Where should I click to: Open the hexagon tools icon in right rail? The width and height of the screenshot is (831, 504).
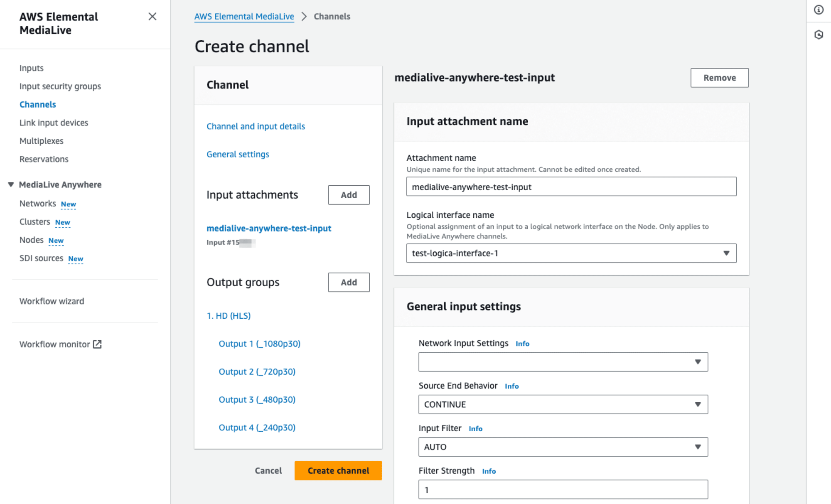pyautogui.click(x=819, y=35)
